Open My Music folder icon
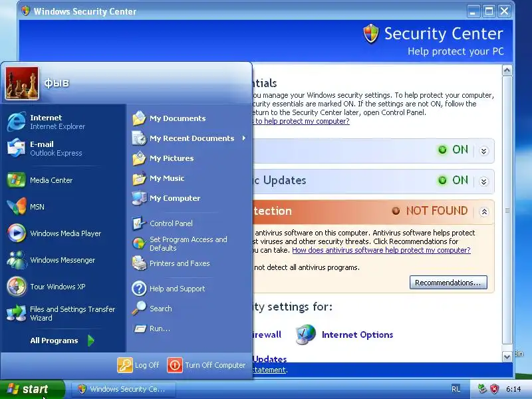This screenshot has height=399, width=532. click(x=139, y=178)
